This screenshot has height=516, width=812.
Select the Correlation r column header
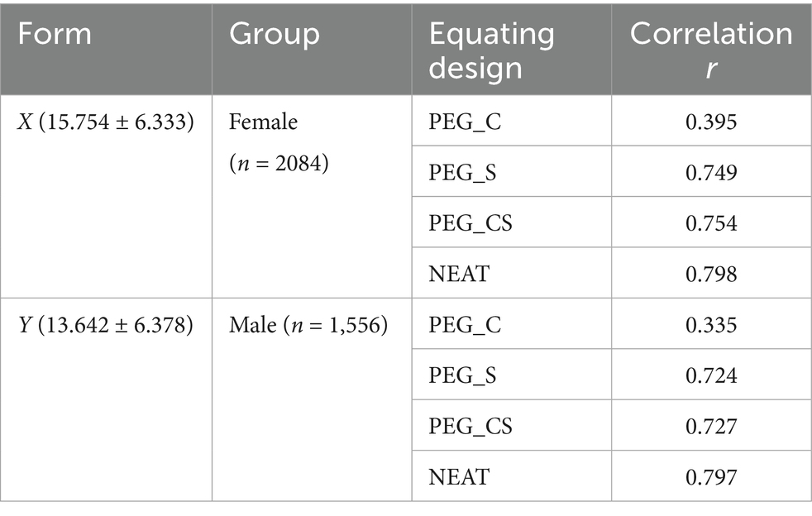click(x=710, y=50)
